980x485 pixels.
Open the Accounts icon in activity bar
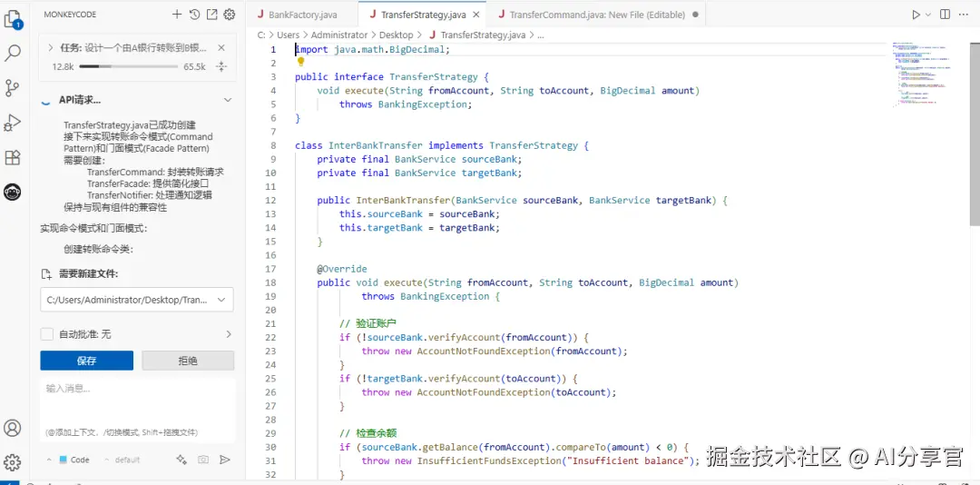(x=13, y=428)
